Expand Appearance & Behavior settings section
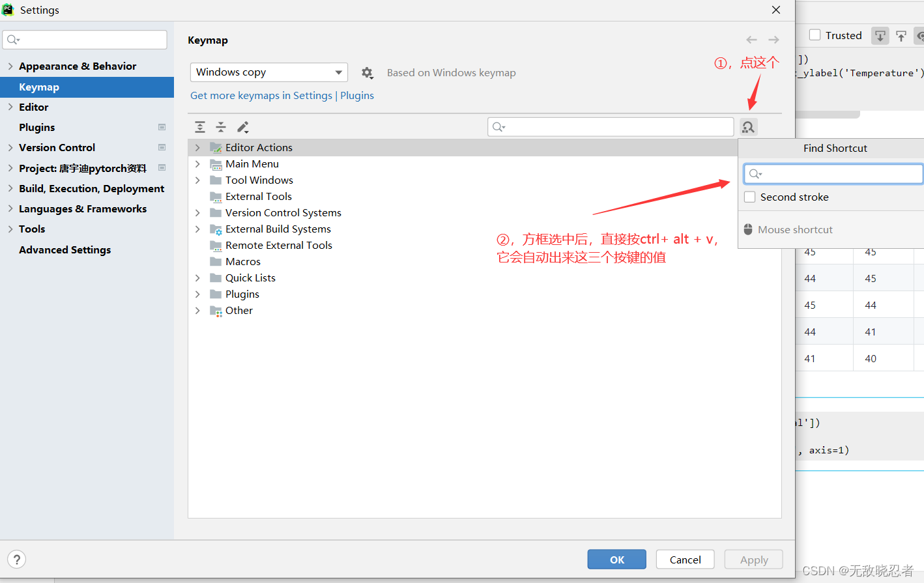 pos(10,66)
